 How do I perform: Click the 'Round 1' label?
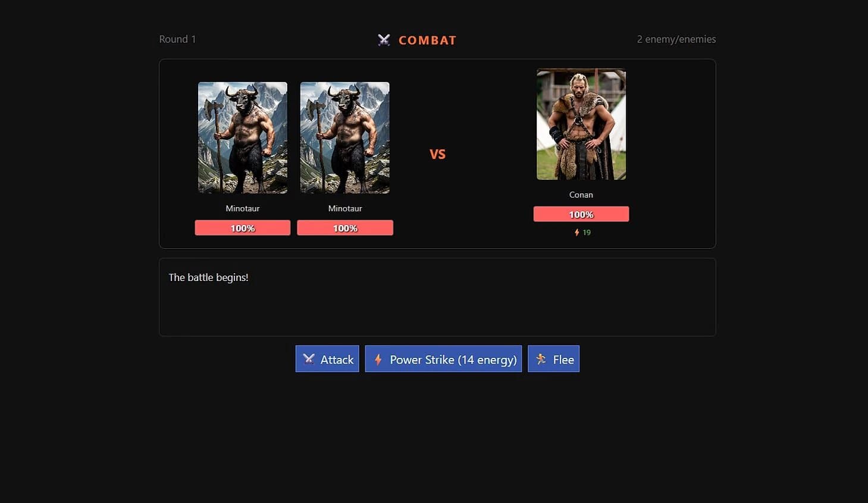[177, 39]
